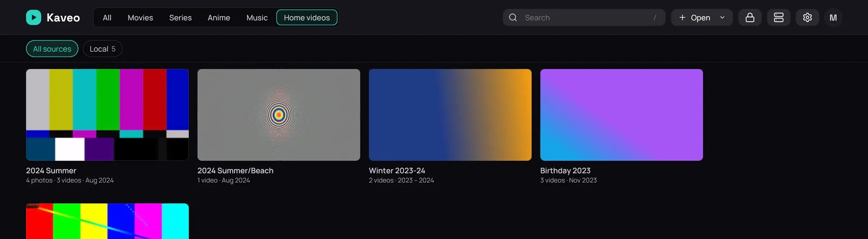868x239 pixels.
Task: Click the Kaveo play logo icon
Action: [x=33, y=17]
